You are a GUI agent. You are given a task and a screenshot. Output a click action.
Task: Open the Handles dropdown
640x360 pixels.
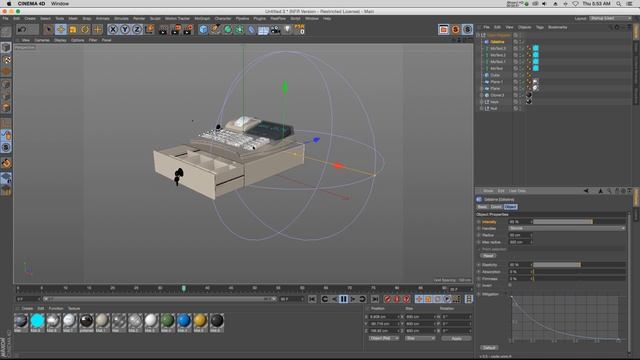[567, 228]
